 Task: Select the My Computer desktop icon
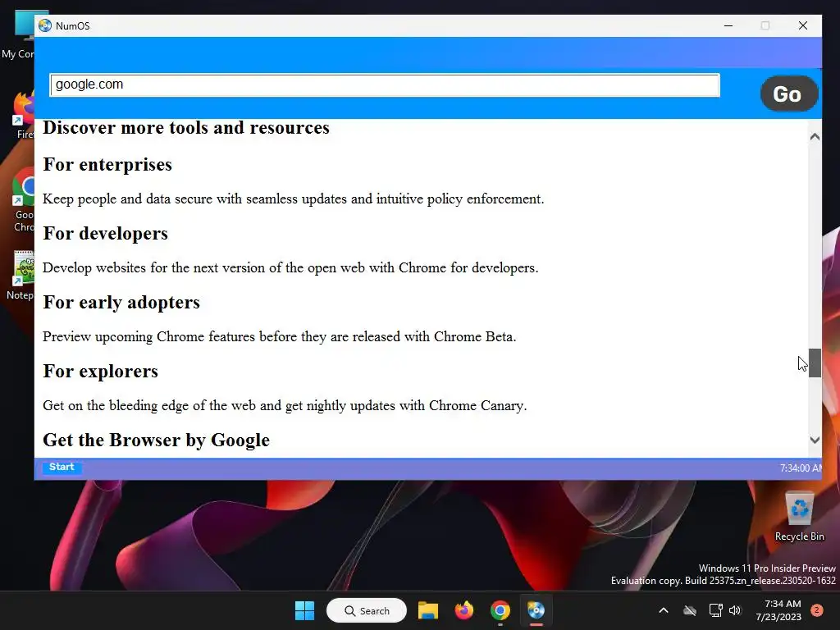19,34
